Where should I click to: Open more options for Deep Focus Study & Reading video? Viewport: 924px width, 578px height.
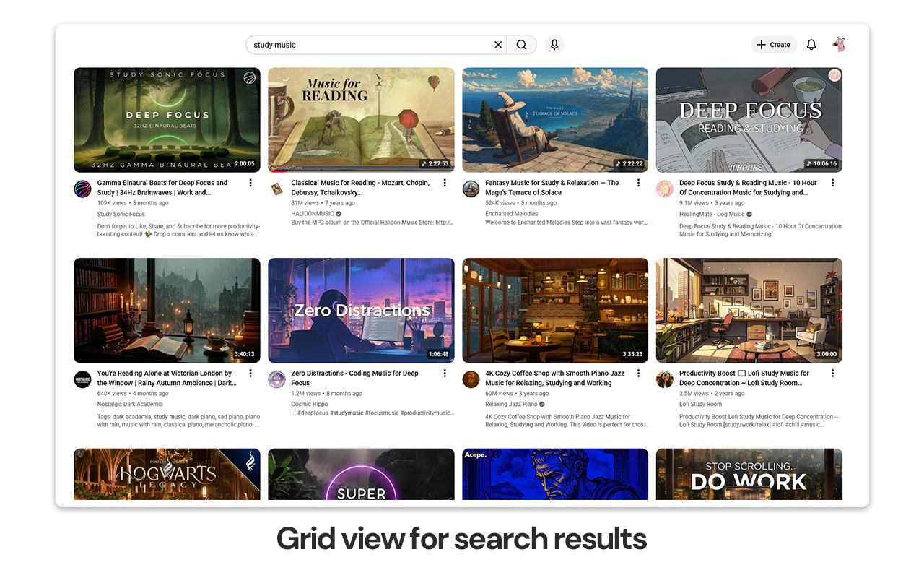pyautogui.click(x=832, y=184)
